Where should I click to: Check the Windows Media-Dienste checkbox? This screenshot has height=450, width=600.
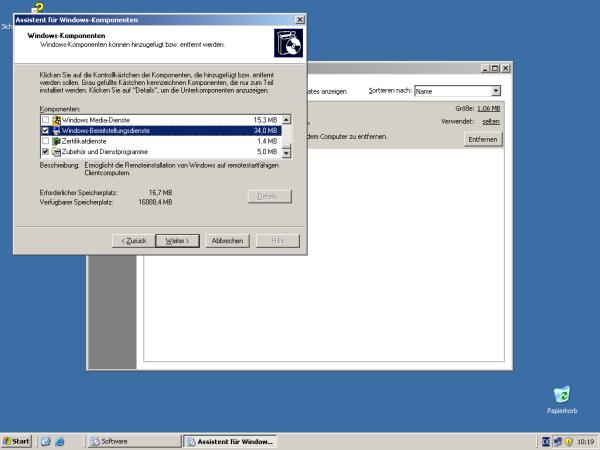[x=45, y=120]
